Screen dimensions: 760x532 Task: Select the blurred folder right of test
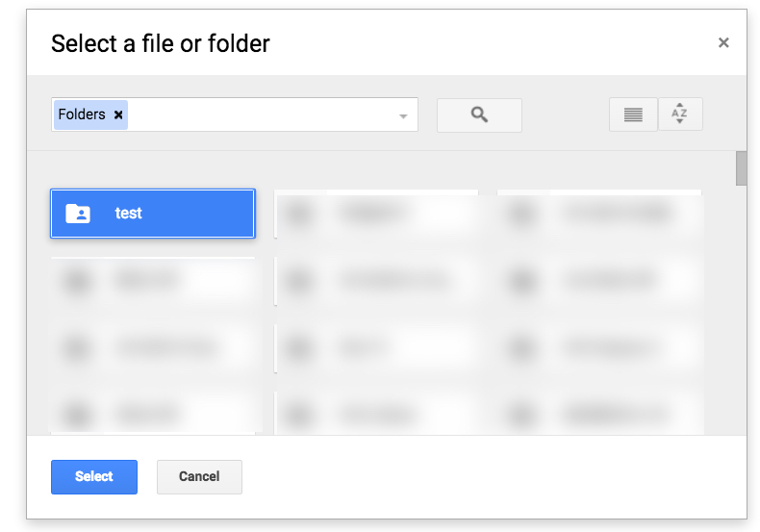pyautogui.click(x=376, y=214)
